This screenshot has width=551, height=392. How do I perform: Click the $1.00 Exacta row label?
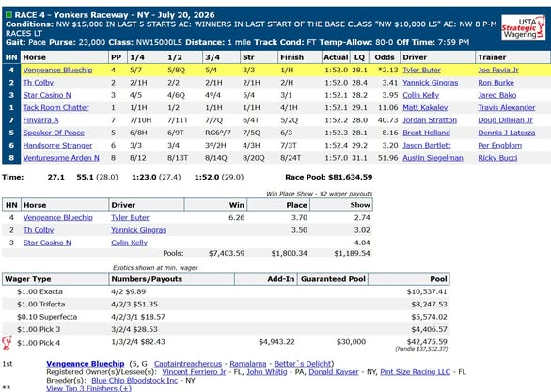coord(39,292)
